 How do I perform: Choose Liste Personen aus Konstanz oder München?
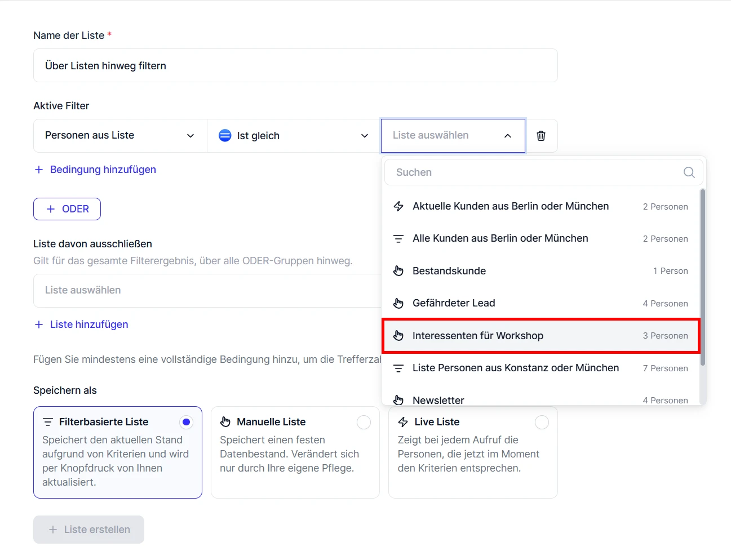(541, 368)
